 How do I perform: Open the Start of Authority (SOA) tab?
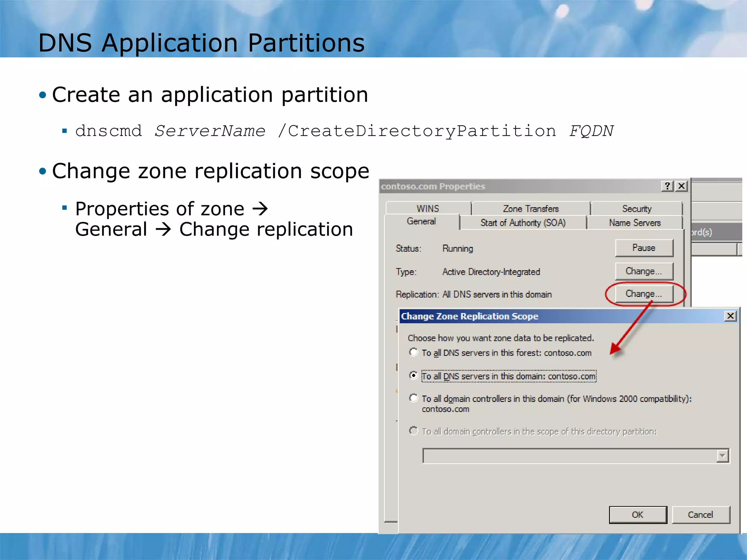[523, 222]
